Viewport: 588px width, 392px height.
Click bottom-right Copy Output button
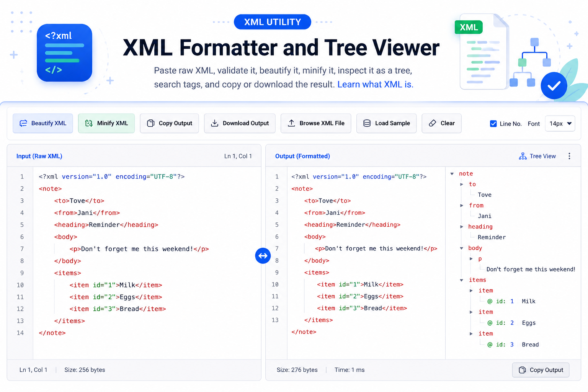point(541,370)
